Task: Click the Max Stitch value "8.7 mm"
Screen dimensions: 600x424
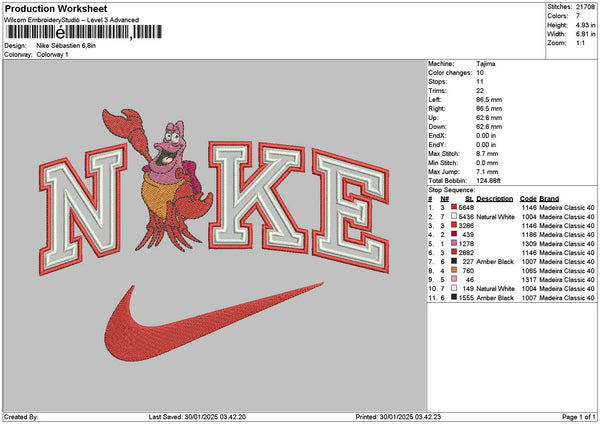Action: click(487, 153)
